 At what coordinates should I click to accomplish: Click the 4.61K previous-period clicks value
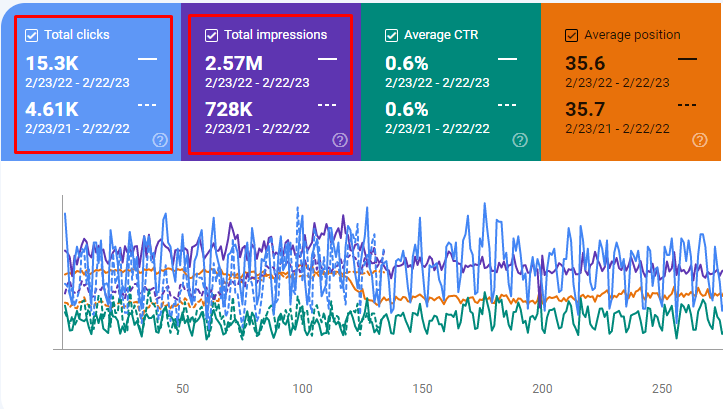[53, 108]
